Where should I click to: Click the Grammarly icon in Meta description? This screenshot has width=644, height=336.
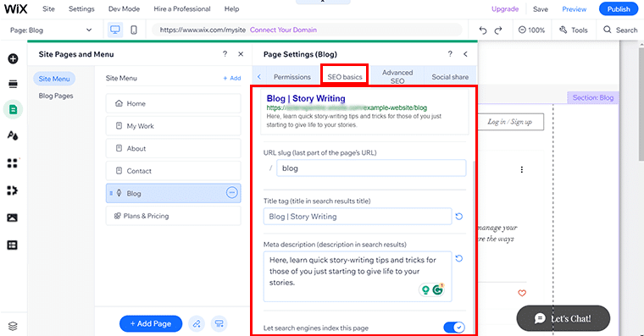pyautogui.click(x=438, y=289)
